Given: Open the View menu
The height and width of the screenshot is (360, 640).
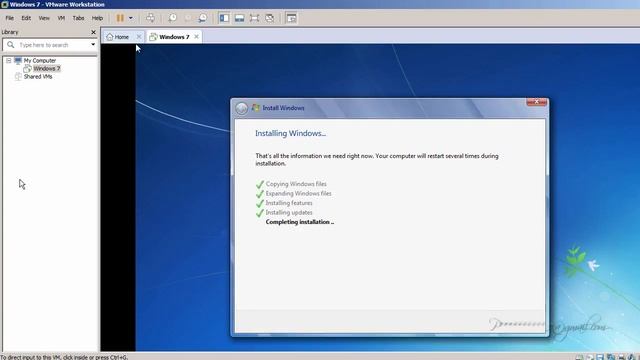Looking at the screenshot, I should pyautogui.click(x=44, y=18).
